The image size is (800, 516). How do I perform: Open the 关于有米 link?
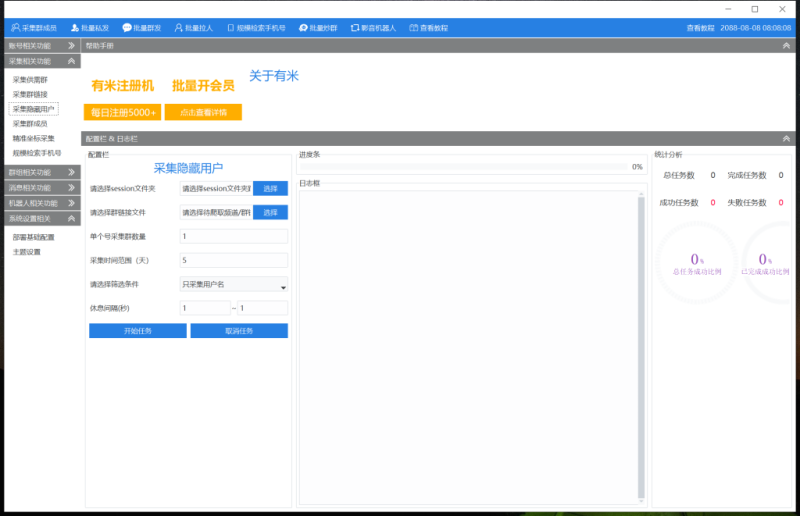click(x=274, y=76)
